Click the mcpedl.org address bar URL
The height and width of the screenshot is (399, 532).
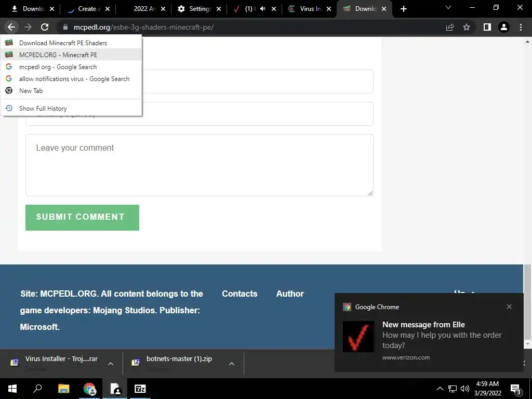143,27
